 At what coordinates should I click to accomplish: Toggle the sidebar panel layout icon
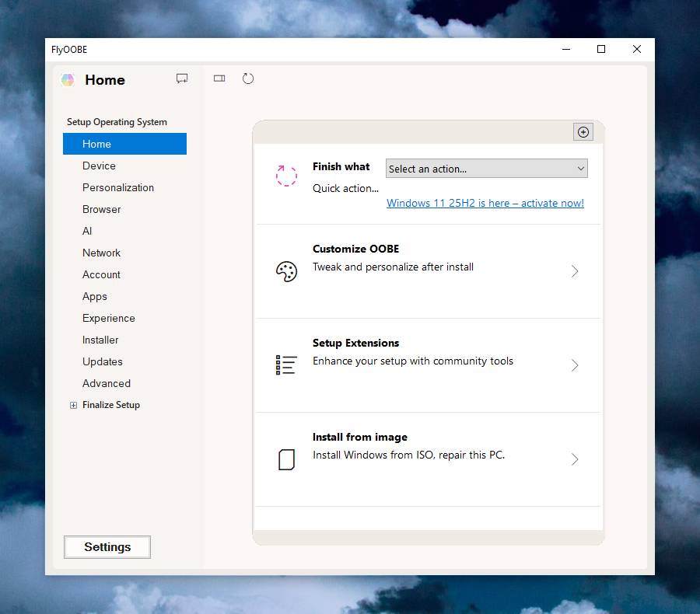[219, 78]
